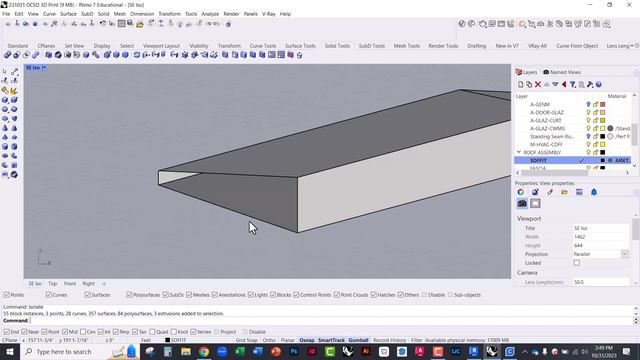
Task: Click the red Delete layer icon
Action: coord(538,84)
